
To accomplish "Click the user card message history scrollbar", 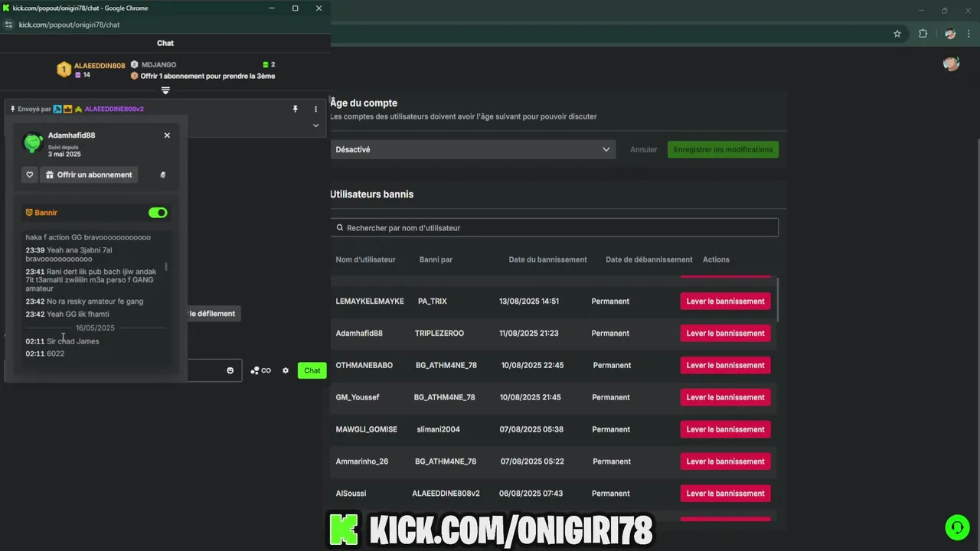I will (x=166, y=266).
